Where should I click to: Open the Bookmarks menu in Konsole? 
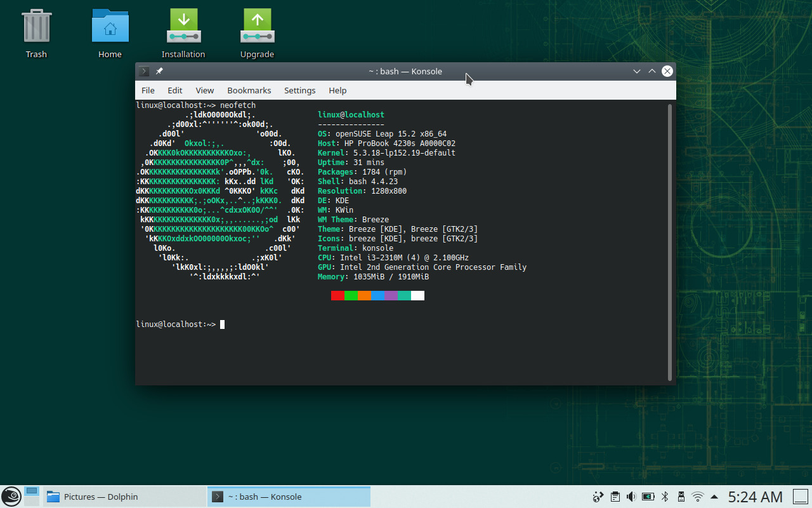click(249, 90)
